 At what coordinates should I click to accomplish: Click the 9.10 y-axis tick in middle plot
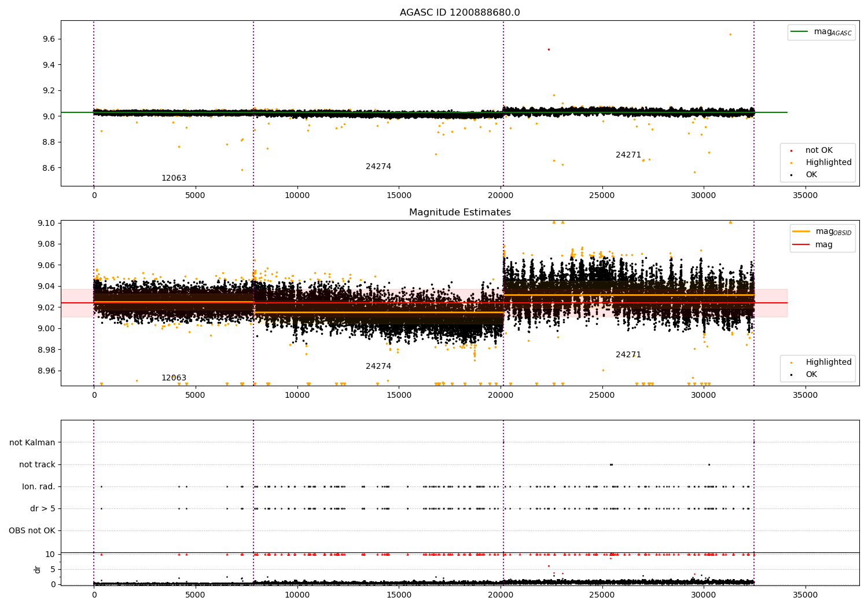click(x=46, y=223)
